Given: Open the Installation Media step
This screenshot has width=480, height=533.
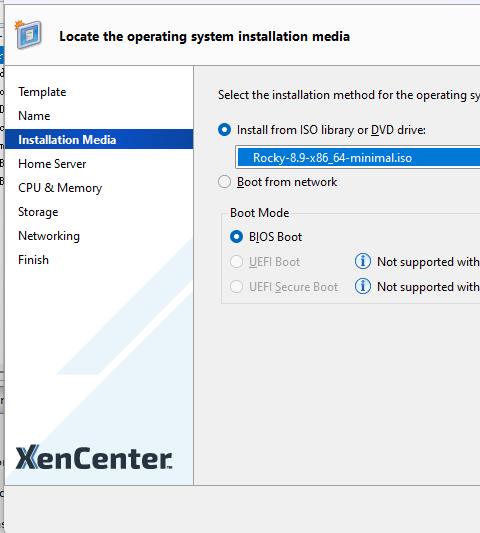Looking at the screenshot, I should [99, 139].
